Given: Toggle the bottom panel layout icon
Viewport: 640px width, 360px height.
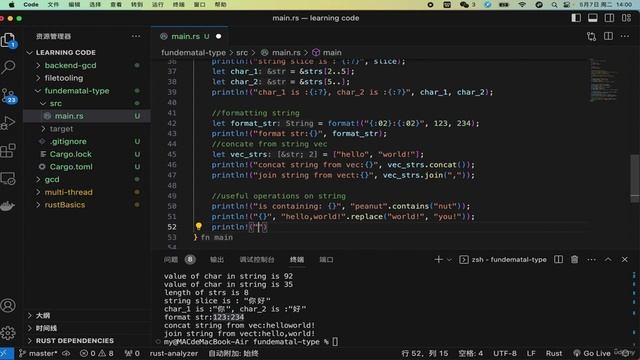Looking at the screenshot, I should pyautogui.click(x=593, y=18).
